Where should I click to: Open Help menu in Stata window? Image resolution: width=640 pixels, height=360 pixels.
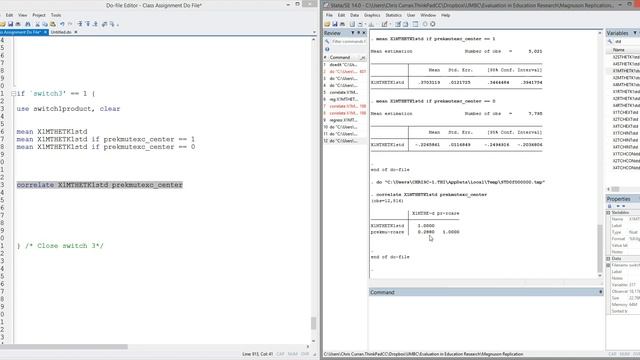(x=445, y=15)
